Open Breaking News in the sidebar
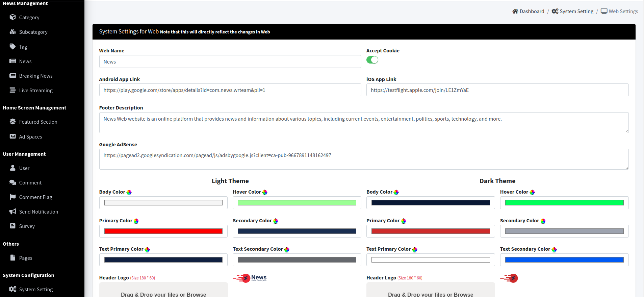Screen dimensions: 644x297 (x=36, y=76)
